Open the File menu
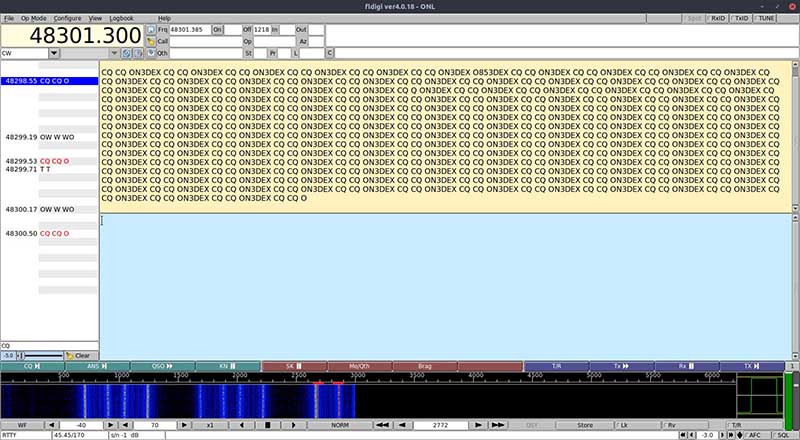Image resolution: width=800 pixels, height=440 pixels. pyautogui.click(x=9, y=18)
